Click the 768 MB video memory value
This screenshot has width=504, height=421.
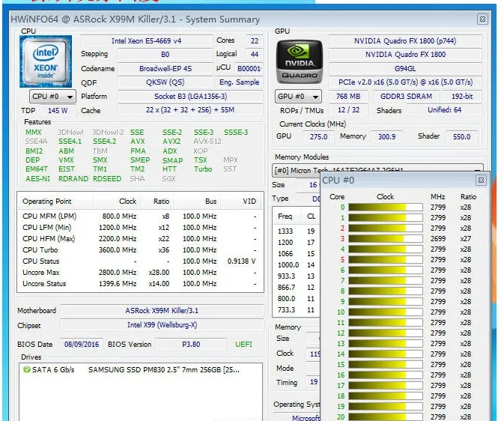[348, 96]
